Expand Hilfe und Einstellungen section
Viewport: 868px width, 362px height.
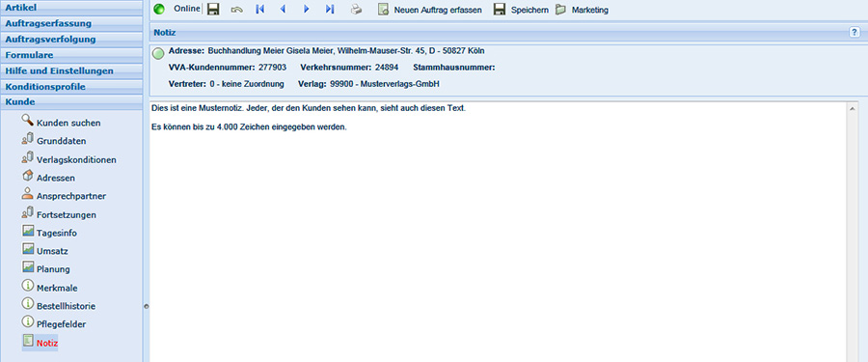tap(70, 71)
